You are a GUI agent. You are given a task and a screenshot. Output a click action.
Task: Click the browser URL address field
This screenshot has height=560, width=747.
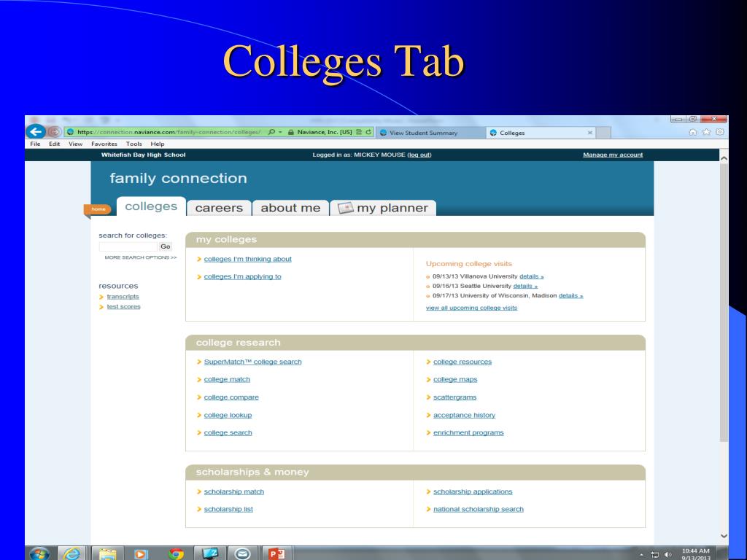coord(169,132)
